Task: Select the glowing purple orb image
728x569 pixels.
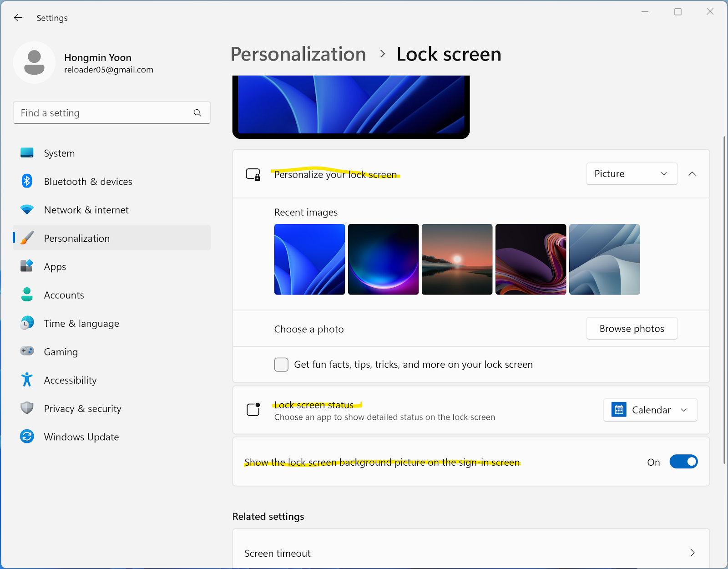Action: point(383,259)
